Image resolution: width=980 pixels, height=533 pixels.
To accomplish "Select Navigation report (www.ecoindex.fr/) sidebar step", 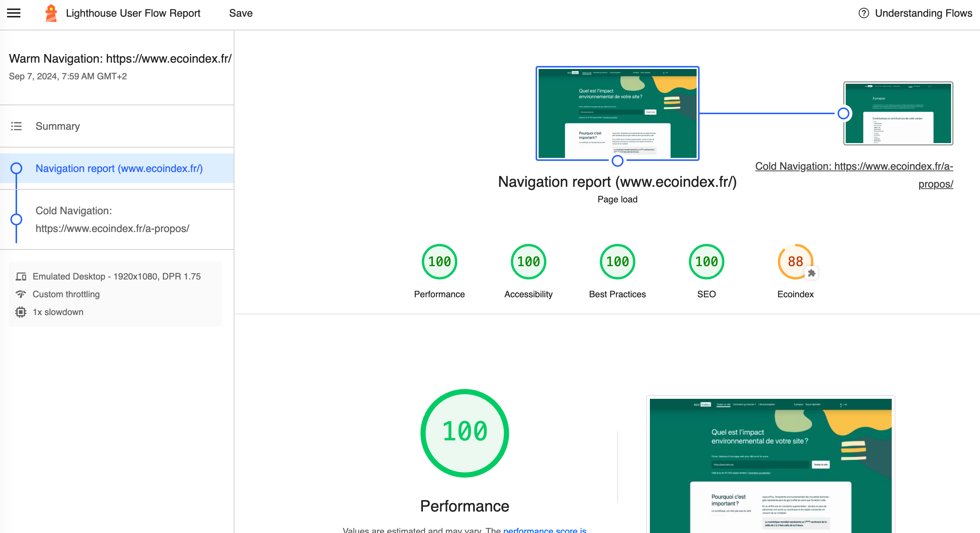I will click(x=117, y=168).
